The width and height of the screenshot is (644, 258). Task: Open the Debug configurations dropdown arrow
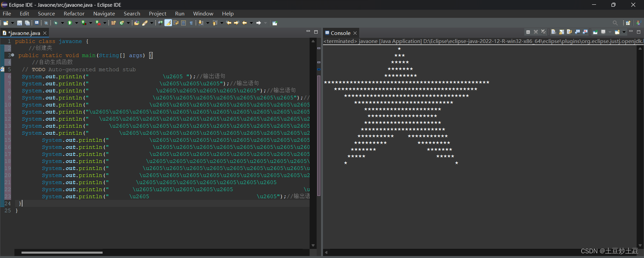click(62, 23)
